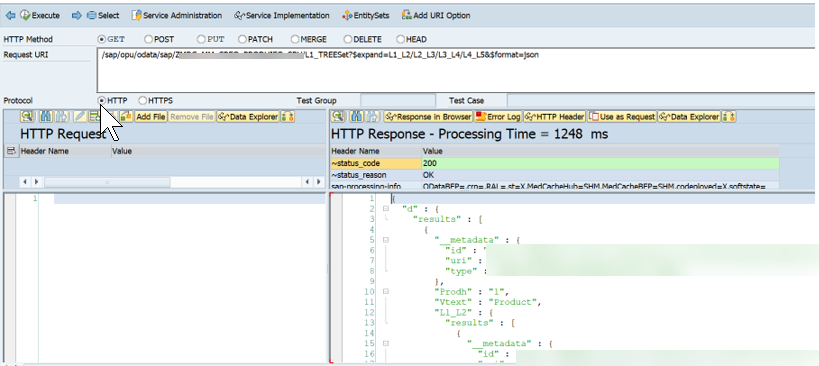Collapse the "__metadata" node on line 15
Image resolution: width=819 pixels, height=366 pixels.
pyautogui.click(x=385, y=344)
